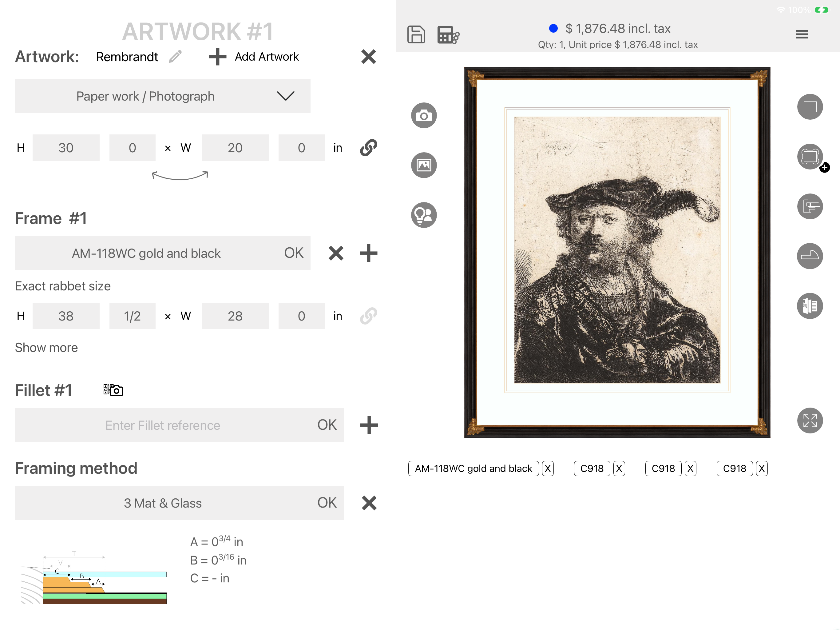The width and height of the screenshot is (840, 630).
Task: Remove the 3 Mat & Glass framing method
Action: (x=369, y=503)
